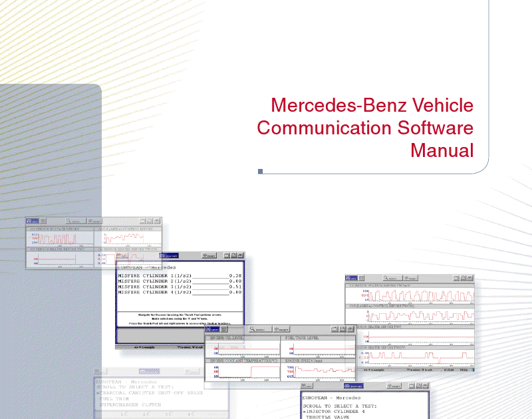Viewport: 532px width, 419px height.
Task: Click the toolbox icon in the faded top-left graph window
Action: pyautogui.click(x=157, y=221)
